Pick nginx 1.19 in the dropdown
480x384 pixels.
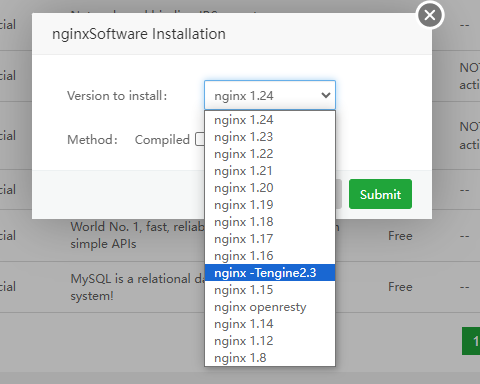tap(270, 205)
